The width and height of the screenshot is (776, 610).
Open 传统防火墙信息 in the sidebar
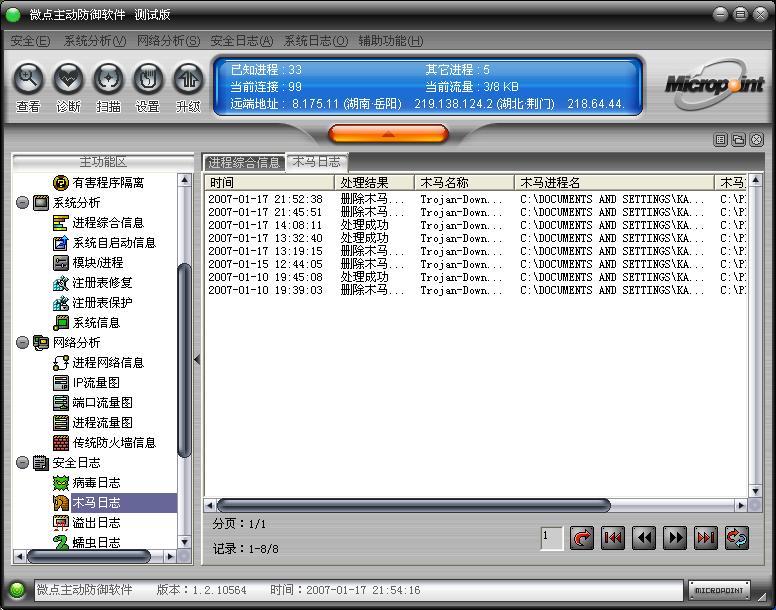[104, 443]
